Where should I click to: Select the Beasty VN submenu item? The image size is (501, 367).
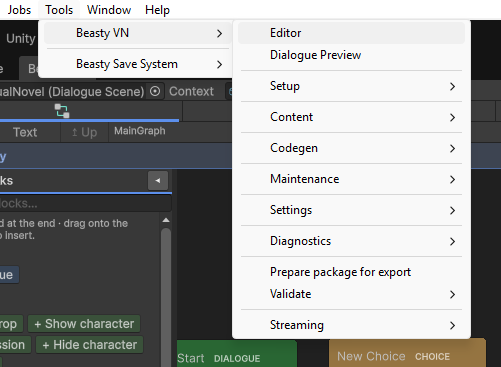click(138, 33)
